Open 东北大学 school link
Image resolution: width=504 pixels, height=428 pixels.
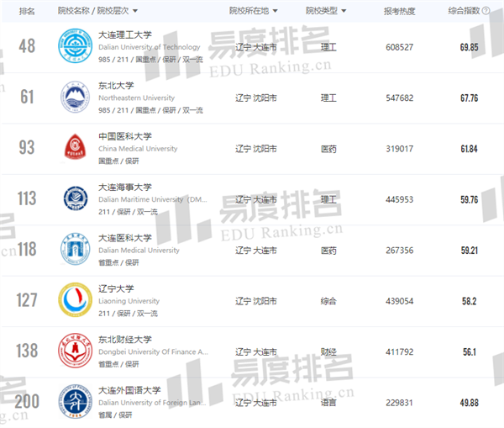[116, 86]
